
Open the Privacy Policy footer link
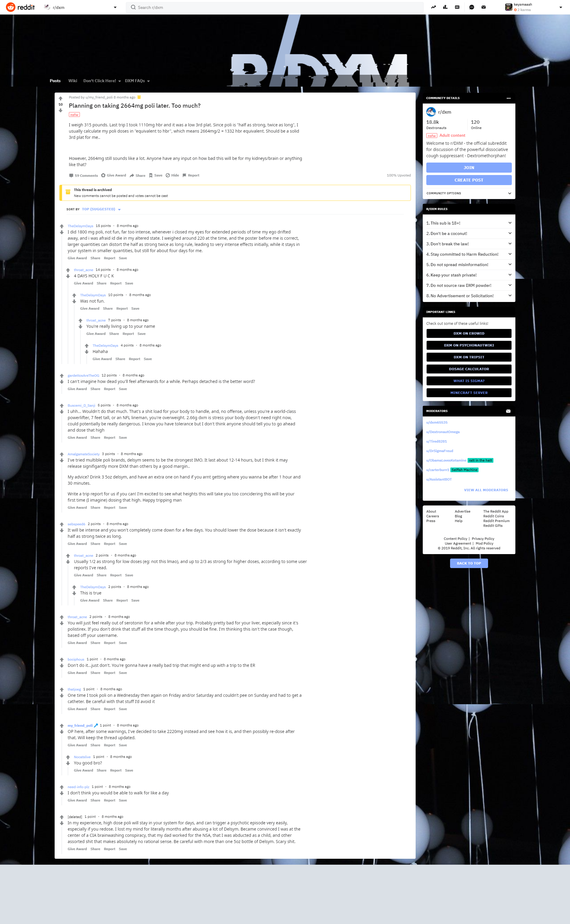483,539
